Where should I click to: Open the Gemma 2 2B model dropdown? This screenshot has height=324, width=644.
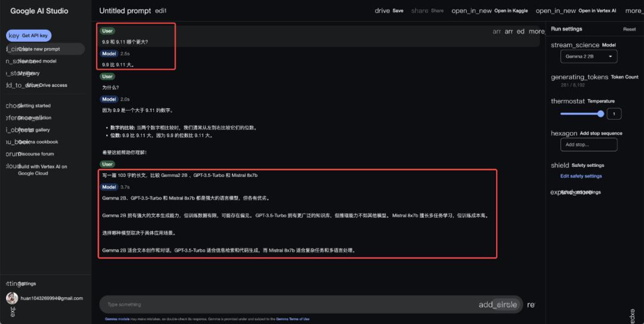[589, 56]
